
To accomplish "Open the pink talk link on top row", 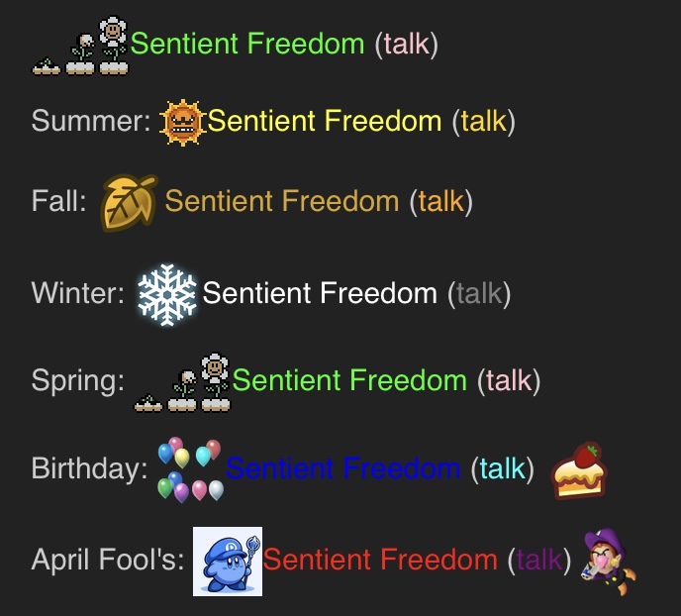I will (407, 44).
